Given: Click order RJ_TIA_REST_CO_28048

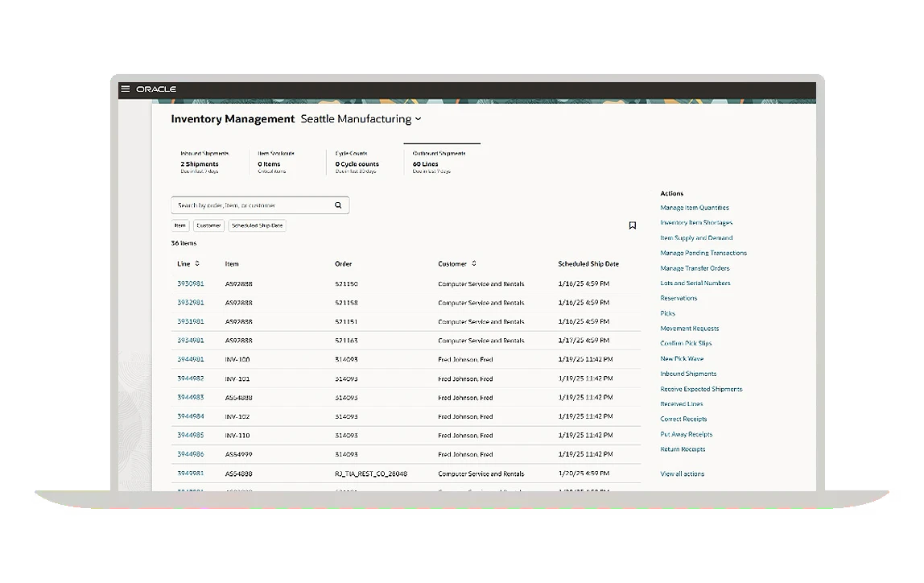Looking at the screenshot, I should click(x=371, y=473).
